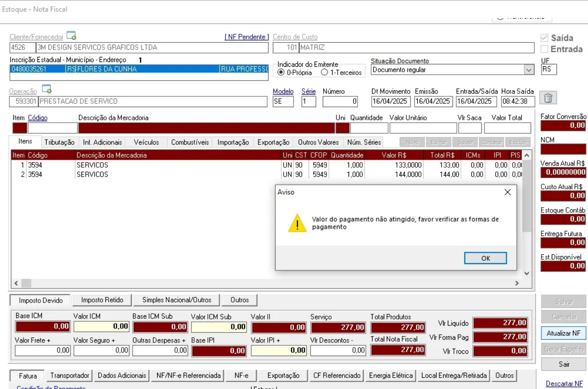Viewport: 588px width, 389px height.
Task: Click the Vlr Descontos input field
Action: 338,350
